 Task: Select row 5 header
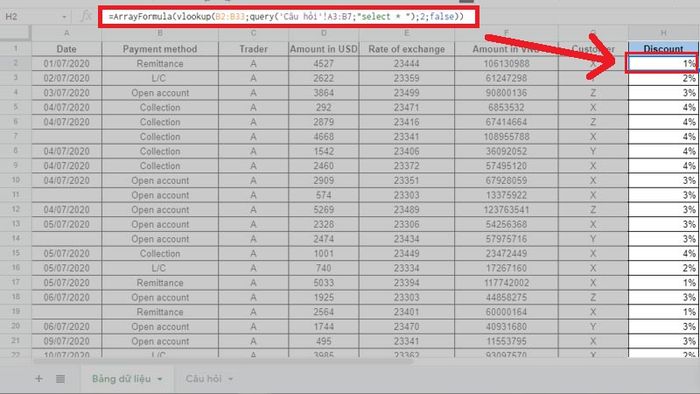16,108
